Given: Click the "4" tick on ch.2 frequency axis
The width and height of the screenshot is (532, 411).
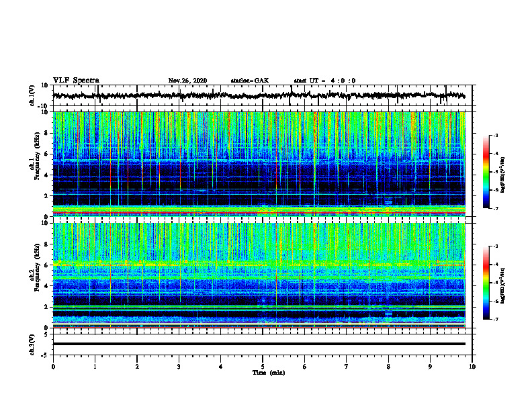Looking at the screenshot, I should click(x=47, y=286).
